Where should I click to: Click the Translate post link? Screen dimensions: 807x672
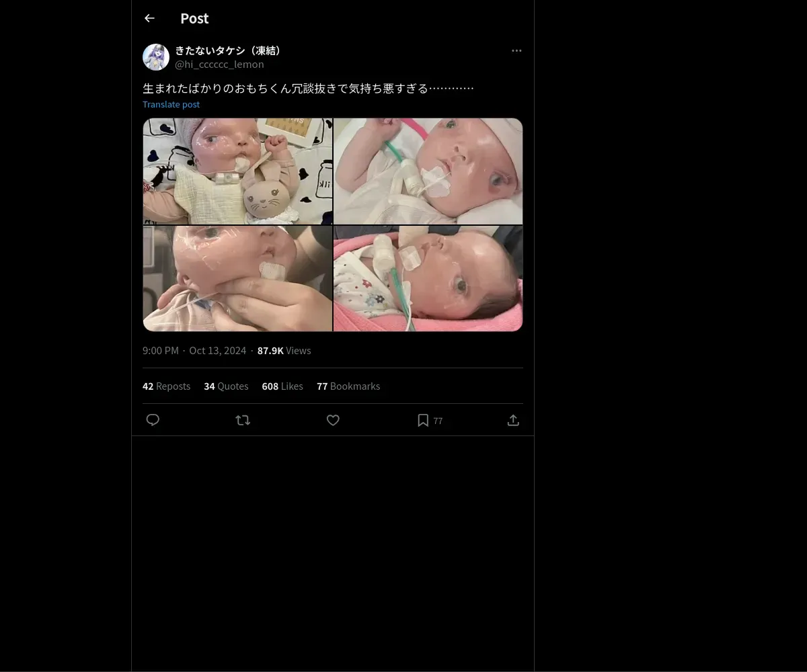pyautogui.click(x=171, y=104)
